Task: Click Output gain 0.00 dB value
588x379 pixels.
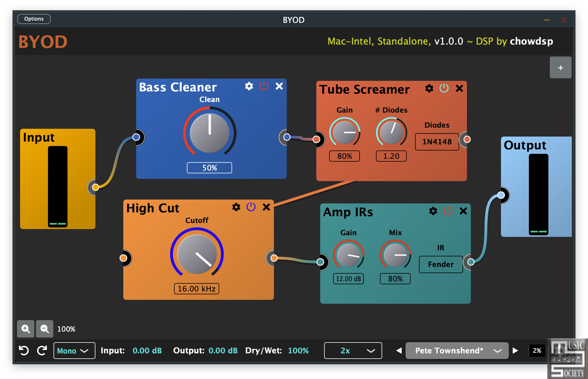Action: pyautogui.click(x=223, y=351)
